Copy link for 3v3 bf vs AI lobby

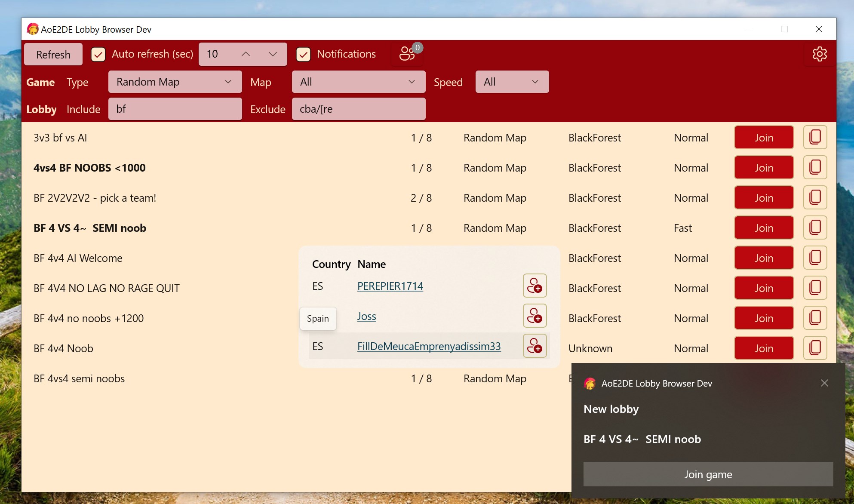[x=815, y=138]
